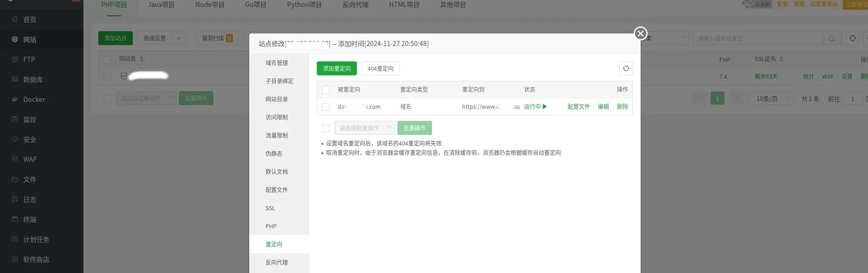Click 删除 link in redirect row
The width and height of the screenshot is (868, 273).
[x=622, y=107]
